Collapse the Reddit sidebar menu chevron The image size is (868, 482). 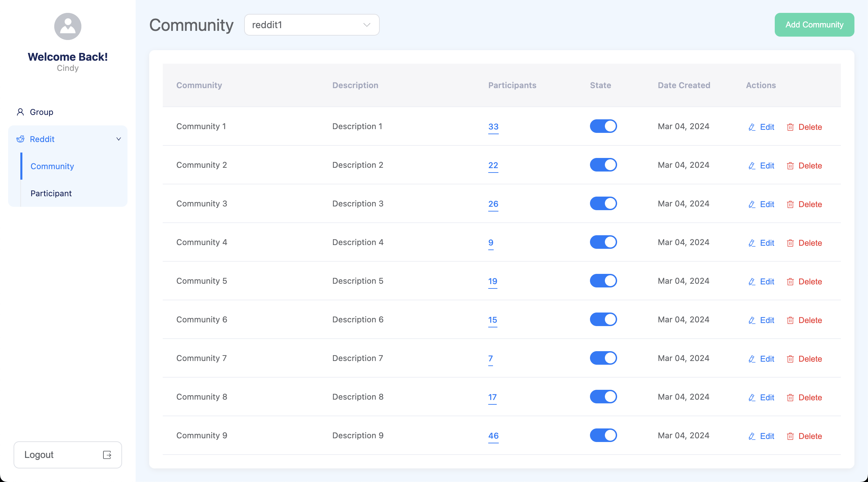pyautogui.click(x=119, y=139)
